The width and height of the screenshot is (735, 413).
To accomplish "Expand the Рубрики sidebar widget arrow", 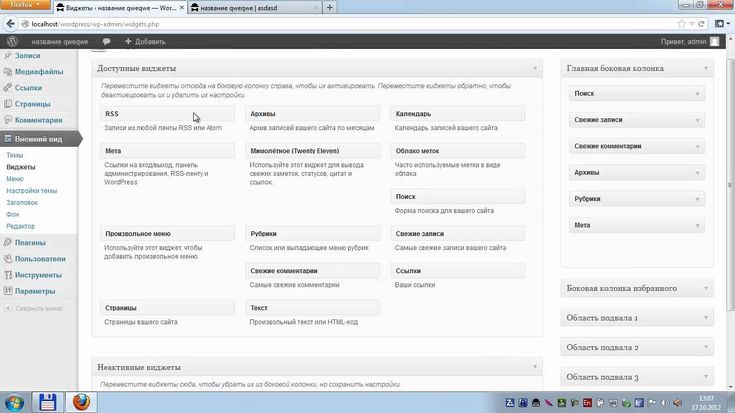I will 698,199.
